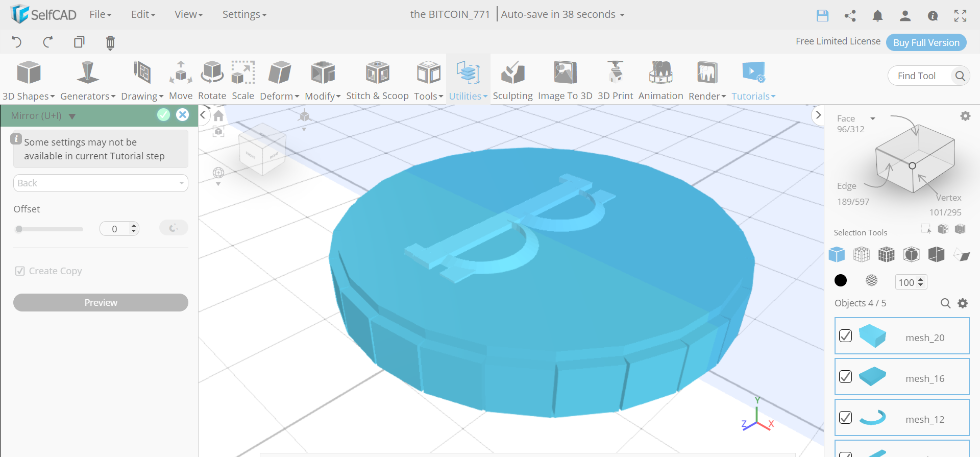The height and width of the screenshot is (457, 980).
Task: Click the Offset slider track
Action: (50, 229)
